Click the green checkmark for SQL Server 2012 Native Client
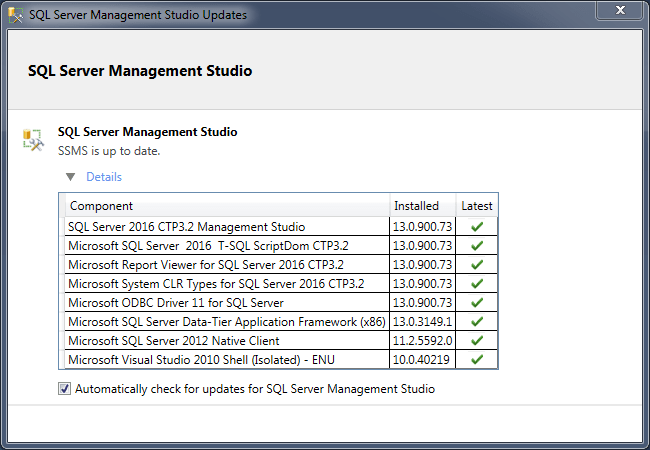The image size is (650, 450). [x=477, y=341]
